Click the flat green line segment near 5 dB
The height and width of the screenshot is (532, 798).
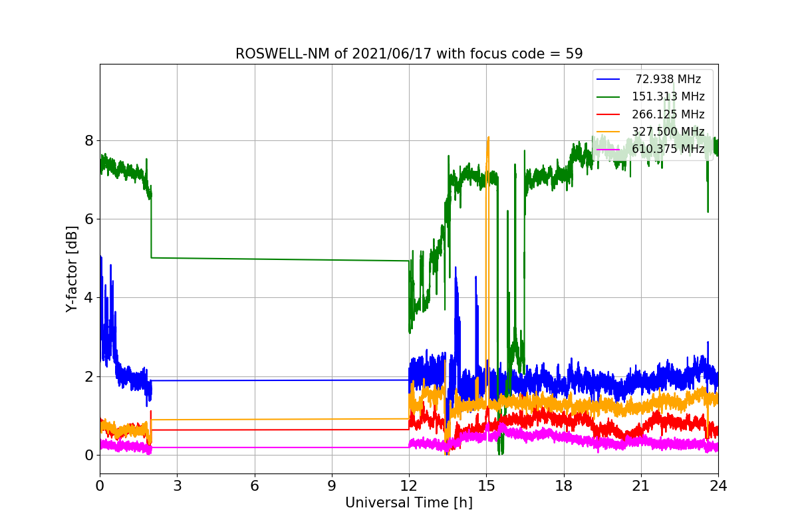point(280,259)
